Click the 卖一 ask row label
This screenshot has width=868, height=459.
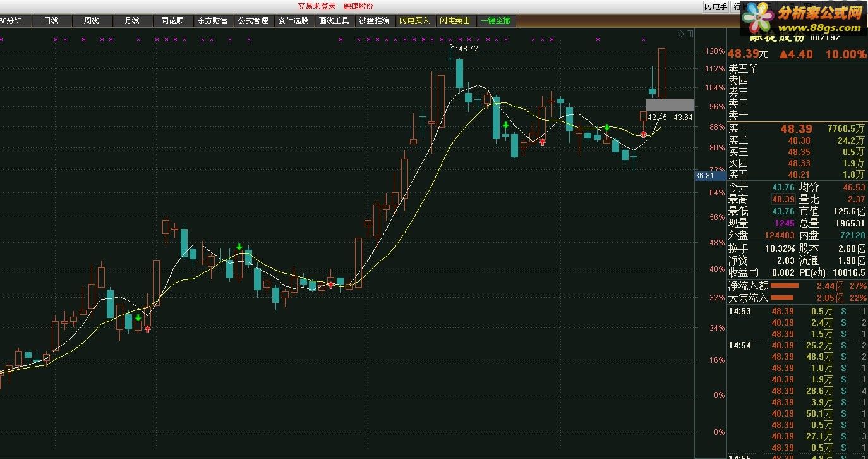(738, 116)
